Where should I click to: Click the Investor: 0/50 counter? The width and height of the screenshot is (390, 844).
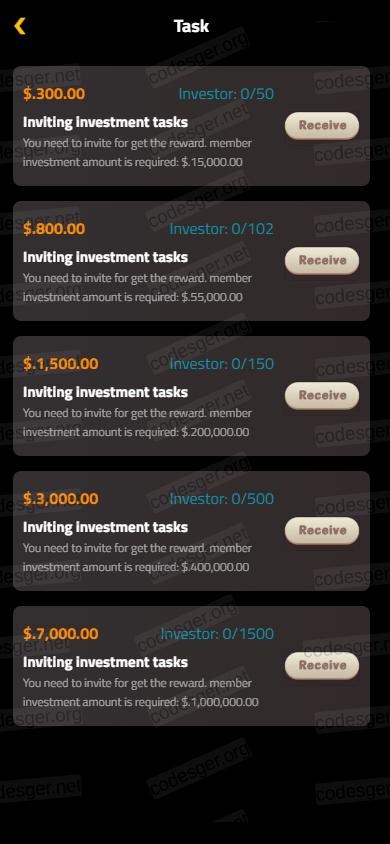pos(226,94)
